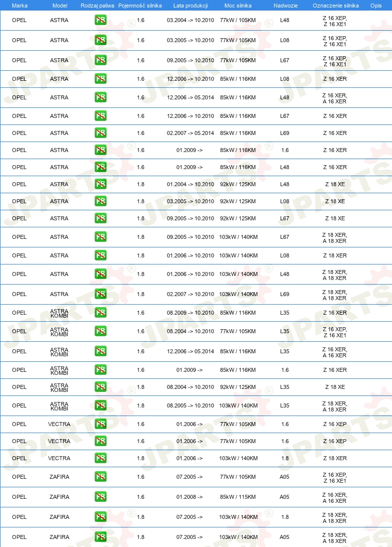Click the Lata produkcji column header
This screenshot has height=547, width=392.
click(x=190, y=6)
